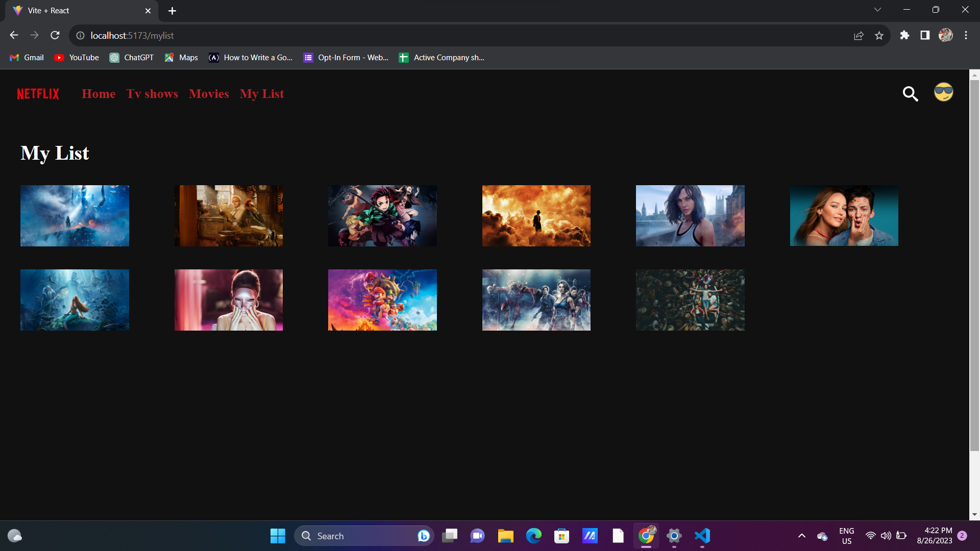Screen dimensions: 980x551
Task: Bookmark the page via the star icon
Action: [879, 36]
